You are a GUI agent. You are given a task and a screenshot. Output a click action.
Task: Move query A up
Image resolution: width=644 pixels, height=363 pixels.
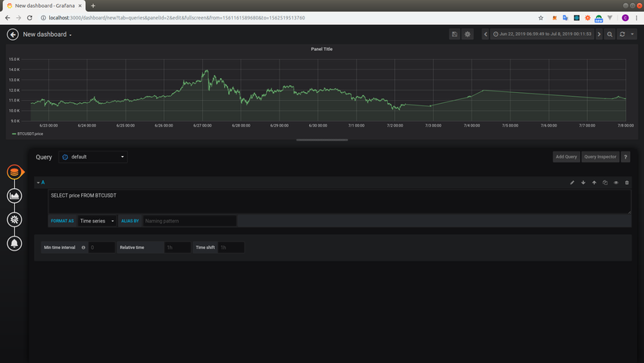click(594, 183)
